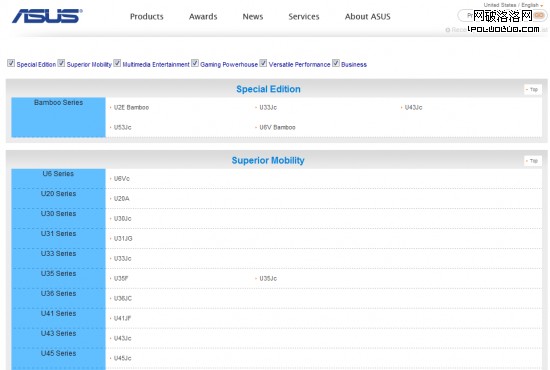Open the U6V Bamboo product link
This screenshot has height=370, width=550.
click(277, 127)
